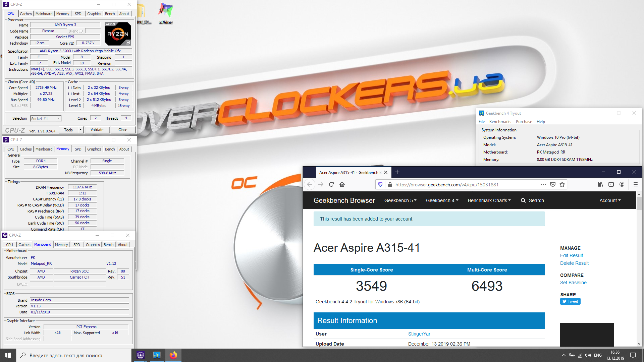Screen dimensions: 644x362
Task: Click the Set Baseline link
Action: [573, 283]
